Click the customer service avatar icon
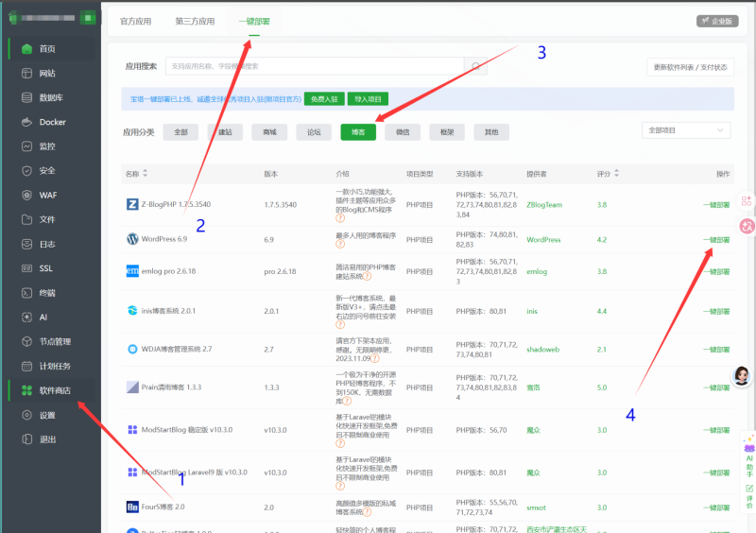The height and width of the screenshot is (533, 756). 742,375
